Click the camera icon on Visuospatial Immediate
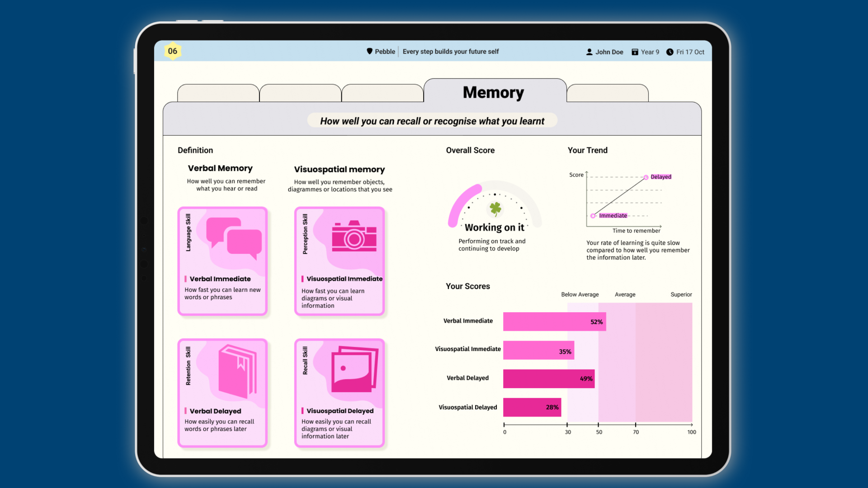The width and height of the screenshot is (868, 488). [354, 236]
